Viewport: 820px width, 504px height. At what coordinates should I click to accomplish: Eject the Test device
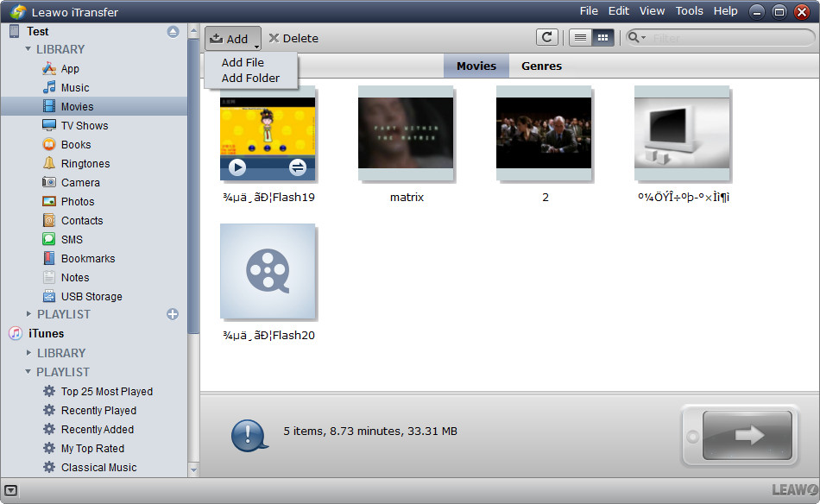[x=173, y=32]
